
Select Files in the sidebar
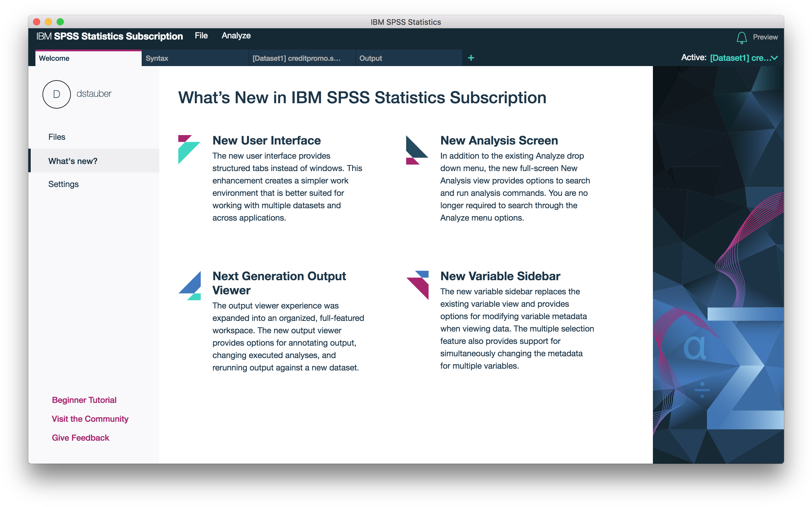pos(57,137)
